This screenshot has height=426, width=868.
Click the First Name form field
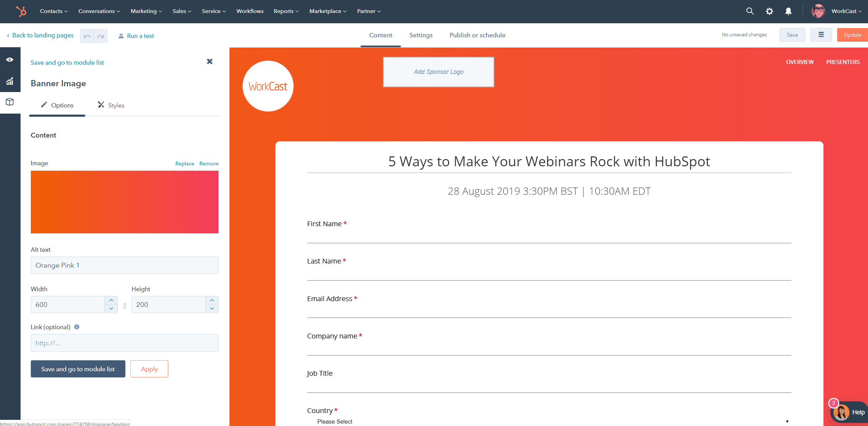(x=549, y=236)
